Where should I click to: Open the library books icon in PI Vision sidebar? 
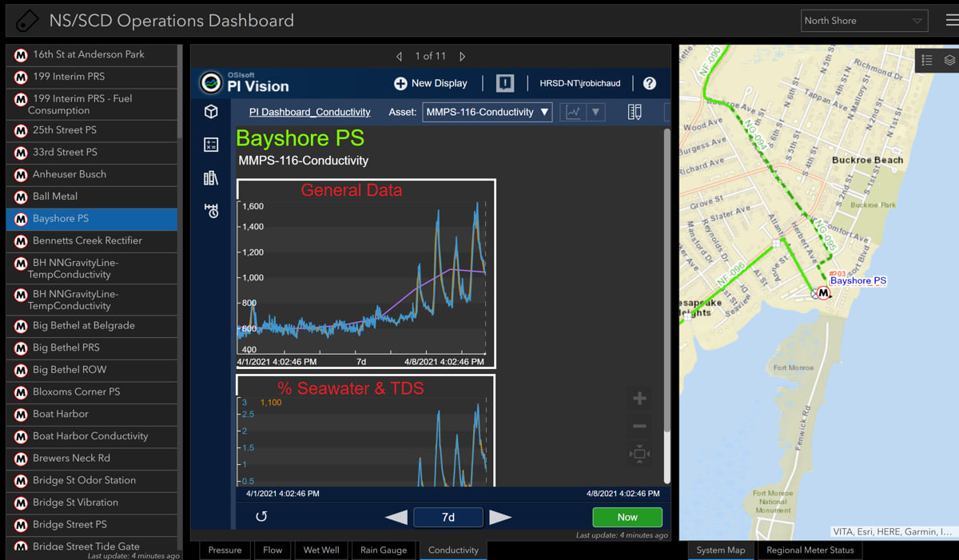pyautogui.click(x=211, y=178)
